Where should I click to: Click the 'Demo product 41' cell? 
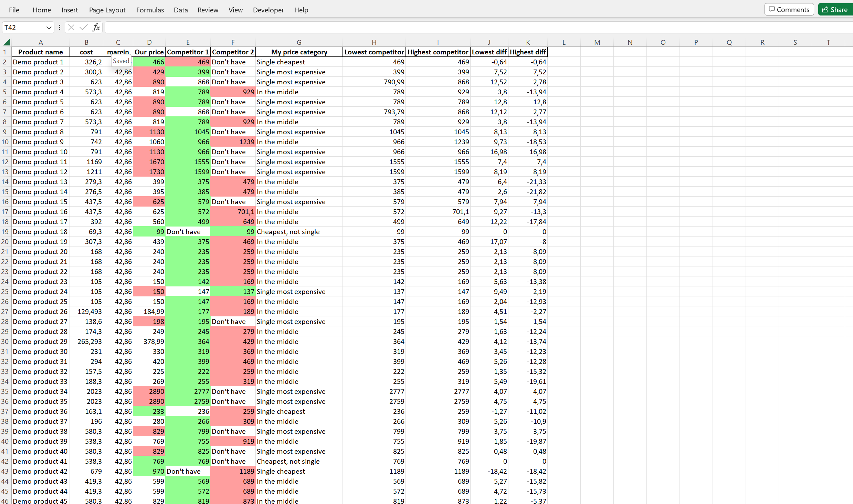tap(41, 461)
